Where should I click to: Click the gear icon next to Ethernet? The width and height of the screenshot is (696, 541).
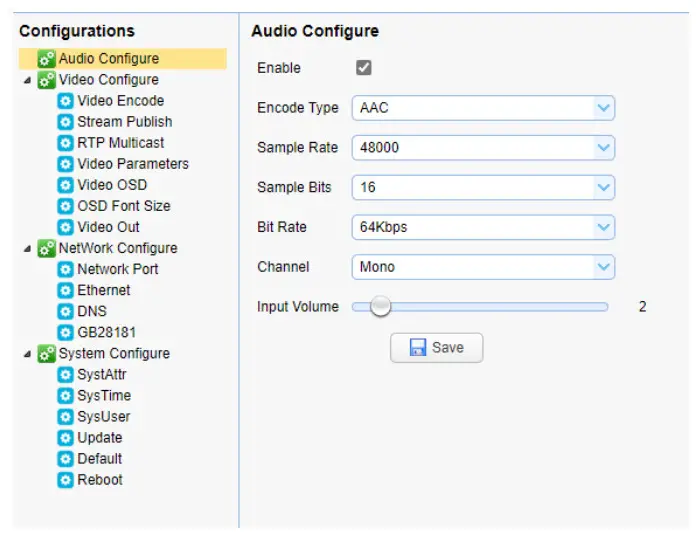(66, 290)
